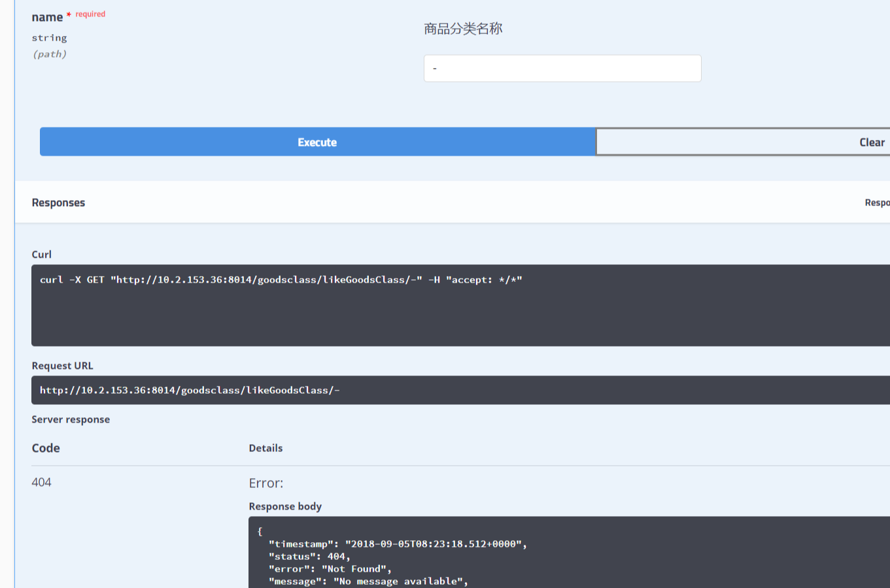Click the Server response heading

pos(71,419)
